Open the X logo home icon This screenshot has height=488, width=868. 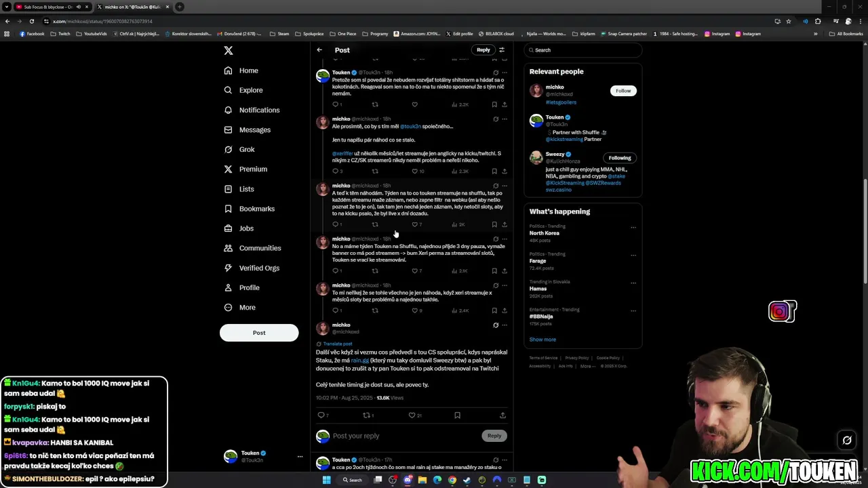coord(229,51)
